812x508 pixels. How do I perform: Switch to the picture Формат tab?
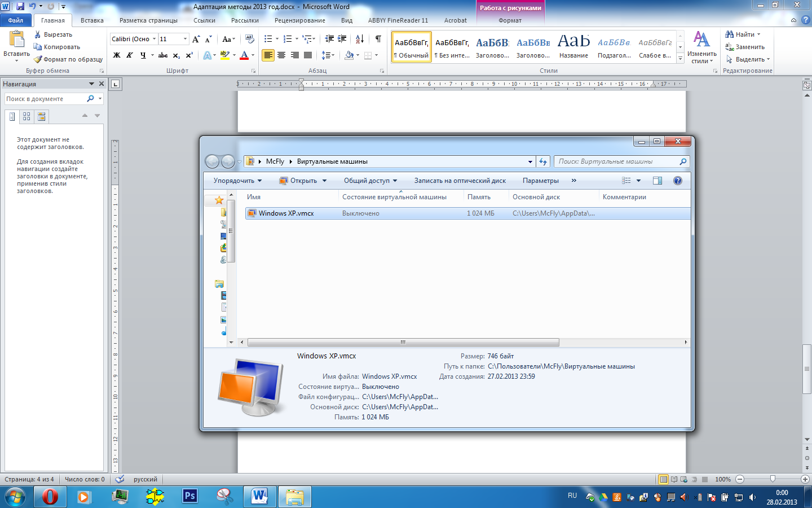pos(510,20)
